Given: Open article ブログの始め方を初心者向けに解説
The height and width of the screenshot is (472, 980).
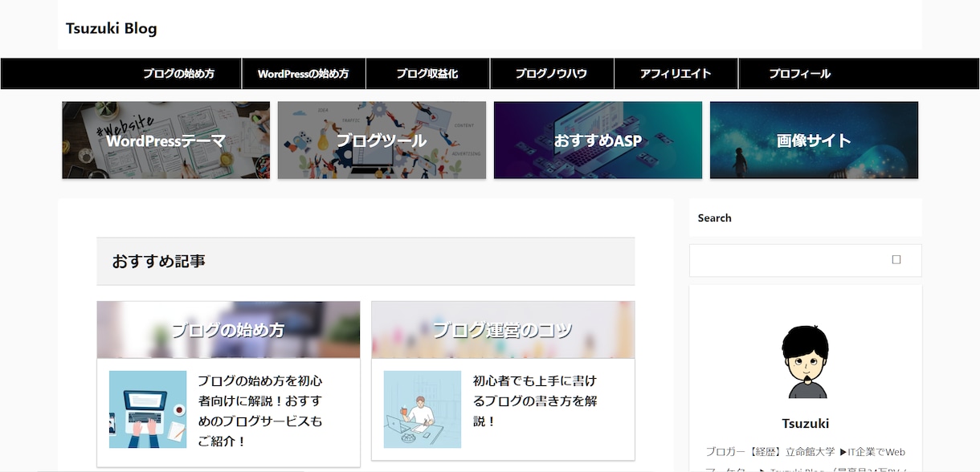Looking at the screenshot, I should pyautogui.click(x=260, y=411).
